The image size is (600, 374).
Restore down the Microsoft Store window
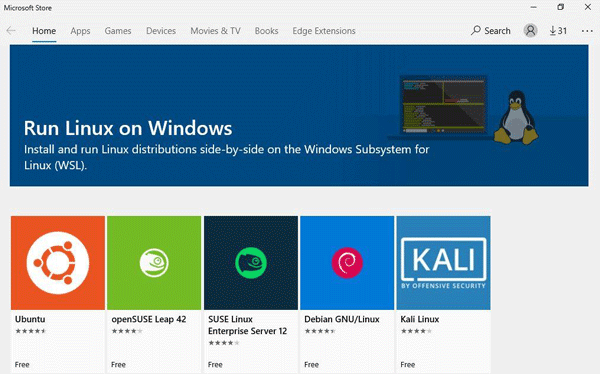(561, 7)
